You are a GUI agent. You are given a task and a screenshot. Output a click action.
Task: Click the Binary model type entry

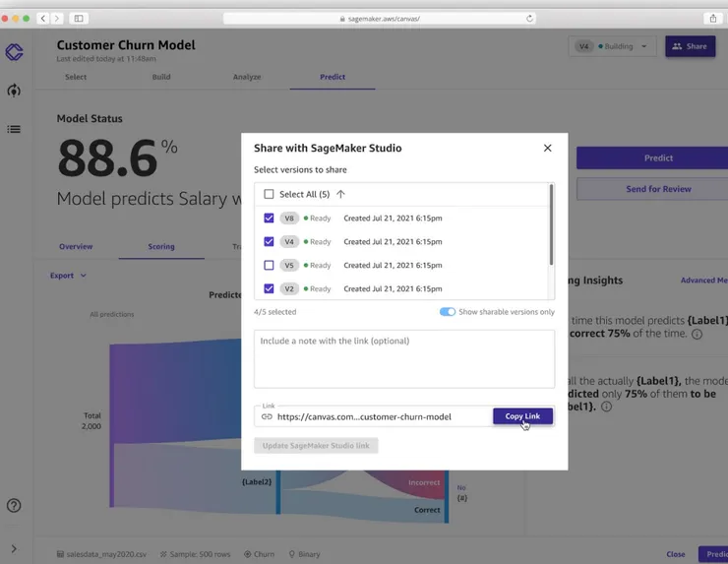coord(305,554)
